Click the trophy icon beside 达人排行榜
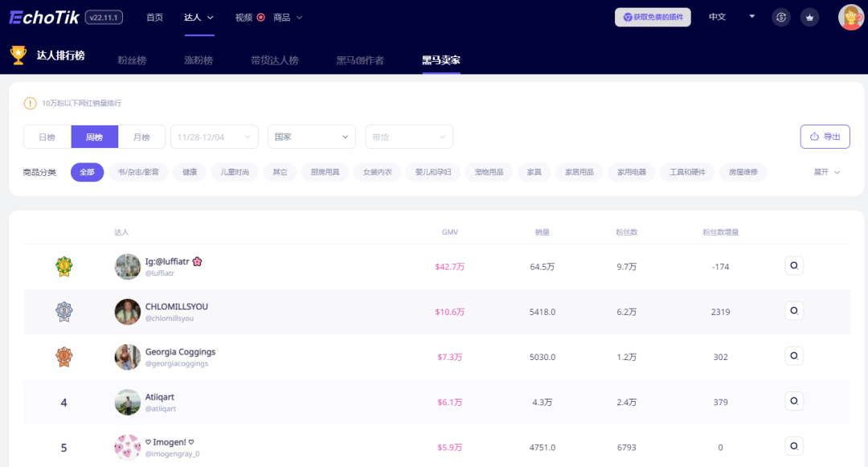Viewport: 868px width, 467px height. tap(18, 55)
